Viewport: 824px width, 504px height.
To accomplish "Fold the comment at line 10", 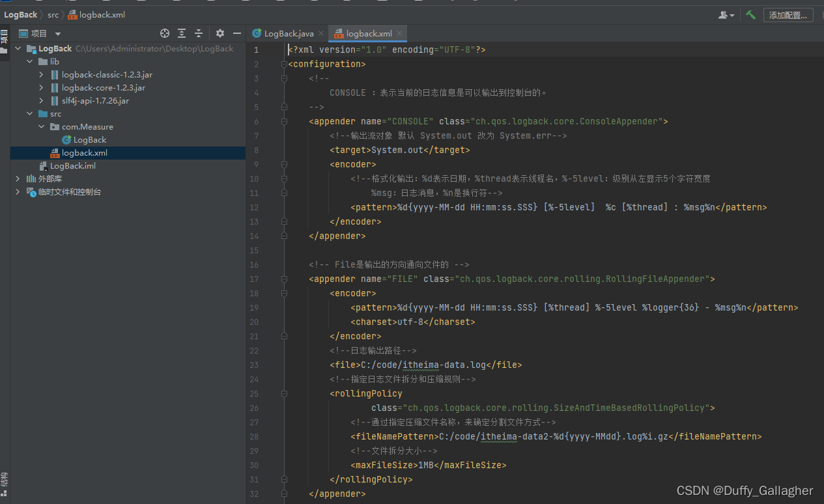I will 284,178.
